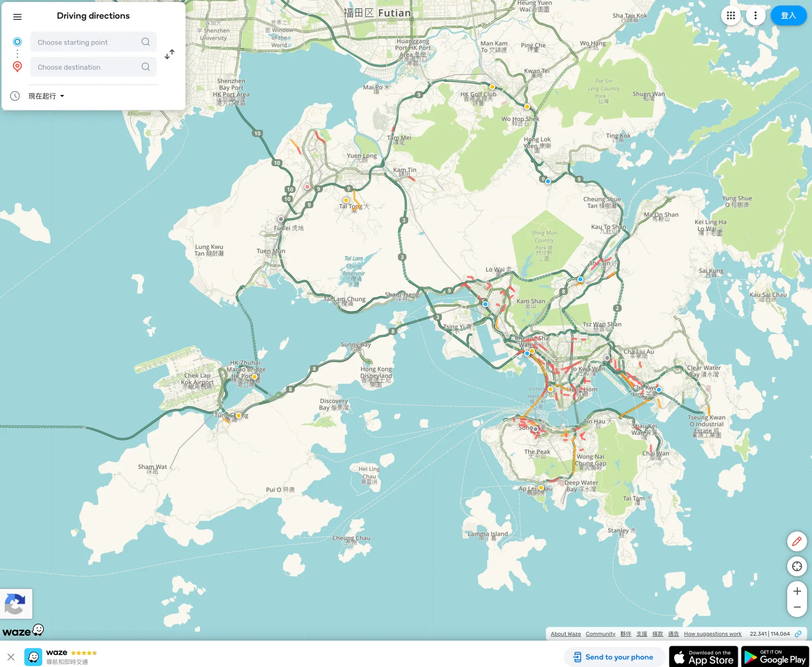Open the About Waze link
The width and height of the screenshot is (812, 667).
pyautogui.click(x=566, y=634)
